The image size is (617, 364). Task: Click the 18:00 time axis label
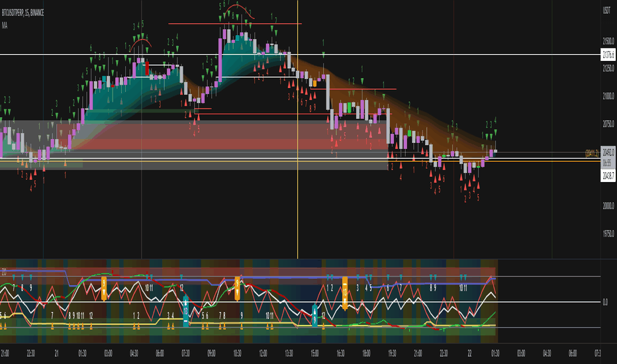(x=366, y=353)
